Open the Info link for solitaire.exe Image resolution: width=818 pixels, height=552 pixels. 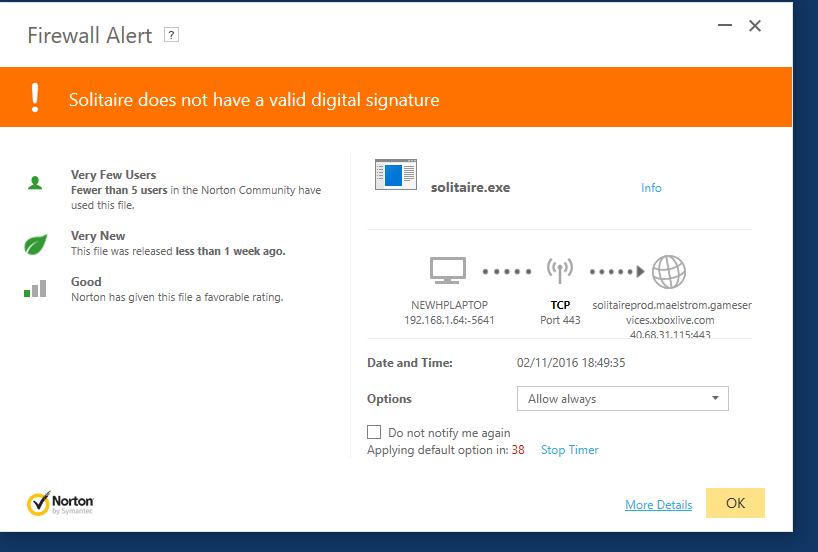[651, 188]
